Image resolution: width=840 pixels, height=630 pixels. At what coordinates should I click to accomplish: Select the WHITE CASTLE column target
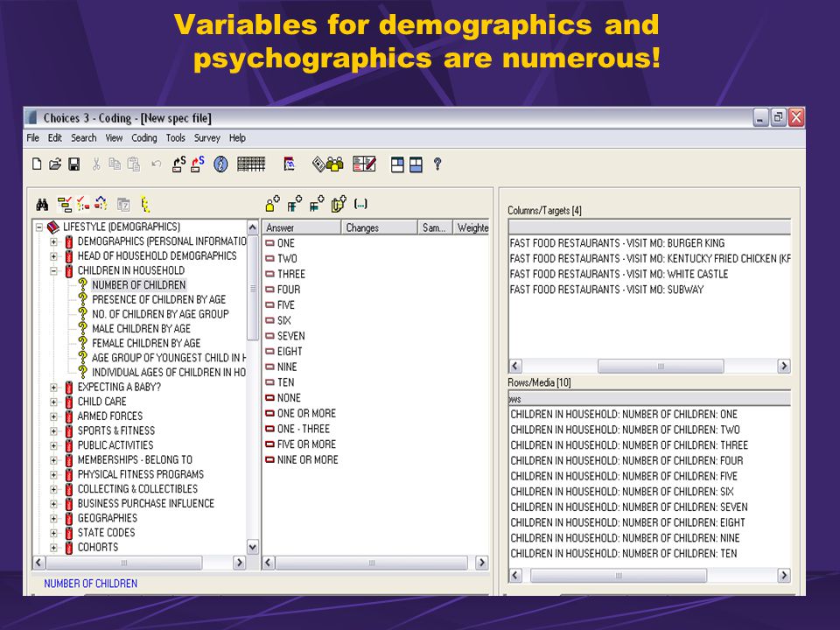click(x=619, y=274)
